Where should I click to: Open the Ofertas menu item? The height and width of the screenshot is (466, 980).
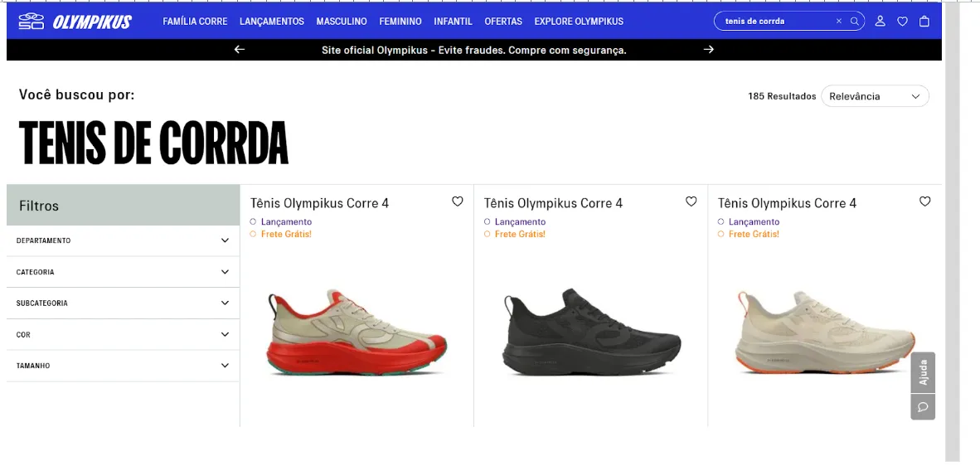(503, 22)
